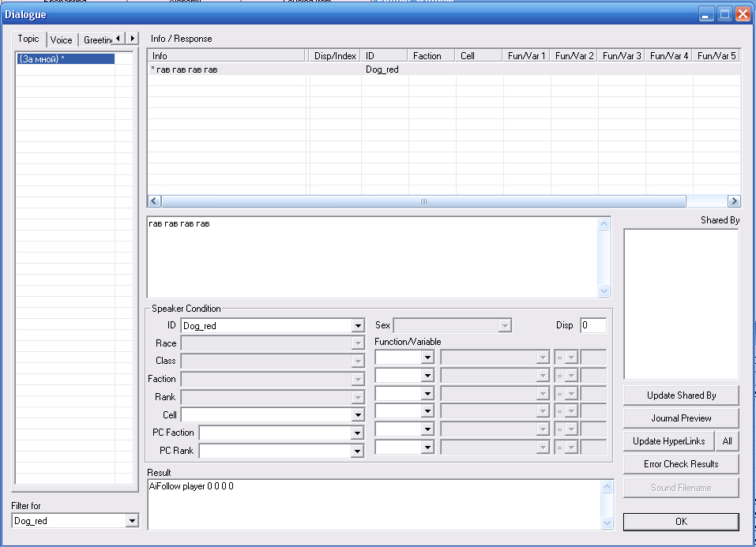Click the Update HyperLinks button
This screenshot has height=547, width=756.
click(x=668, y=441)
